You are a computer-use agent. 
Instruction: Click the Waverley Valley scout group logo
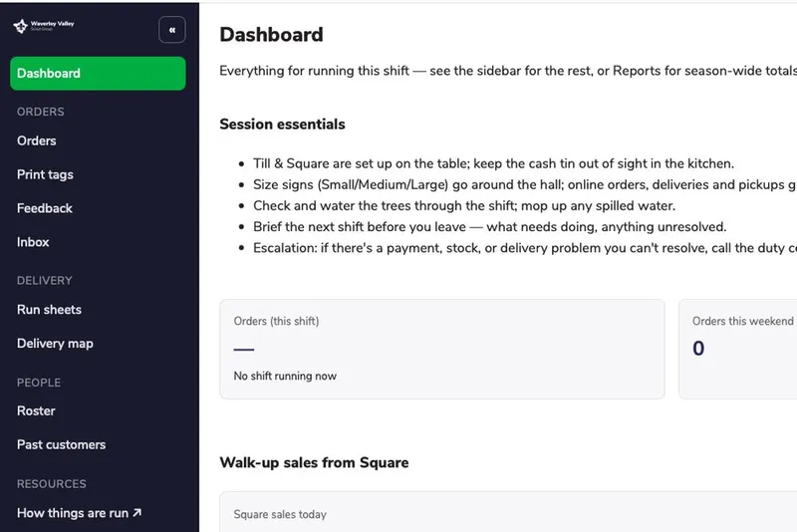pos(44,26)
